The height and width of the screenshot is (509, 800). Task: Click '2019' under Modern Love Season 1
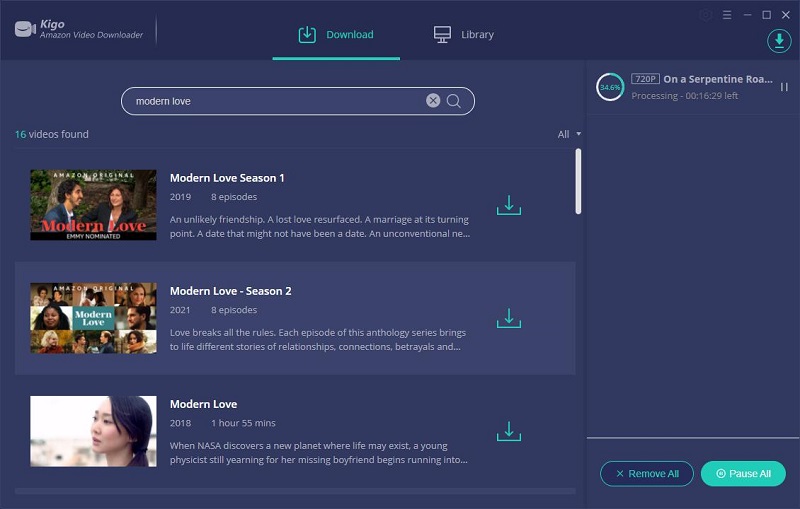tap(181, 197)
